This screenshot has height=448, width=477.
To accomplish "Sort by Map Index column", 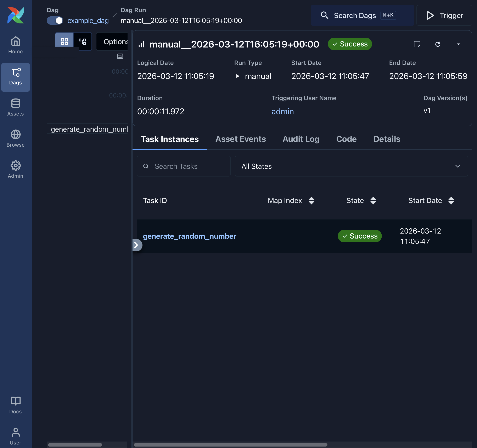I will point(312,201).
